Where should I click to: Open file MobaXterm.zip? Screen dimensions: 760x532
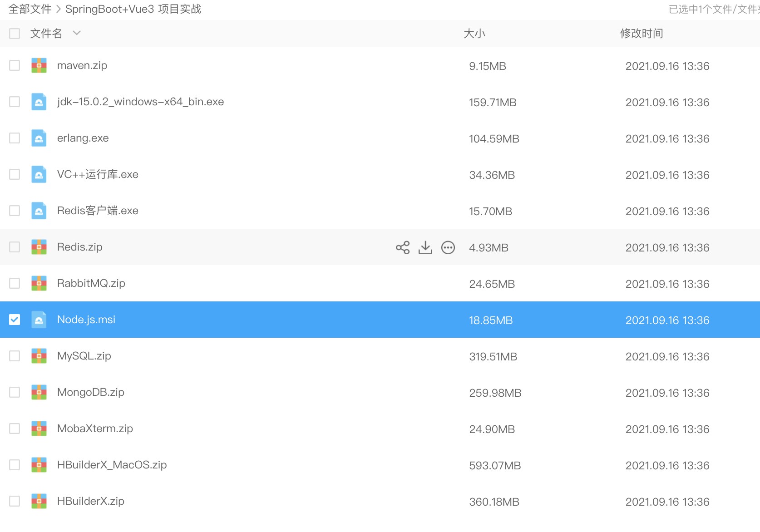[x=95, y=429]
